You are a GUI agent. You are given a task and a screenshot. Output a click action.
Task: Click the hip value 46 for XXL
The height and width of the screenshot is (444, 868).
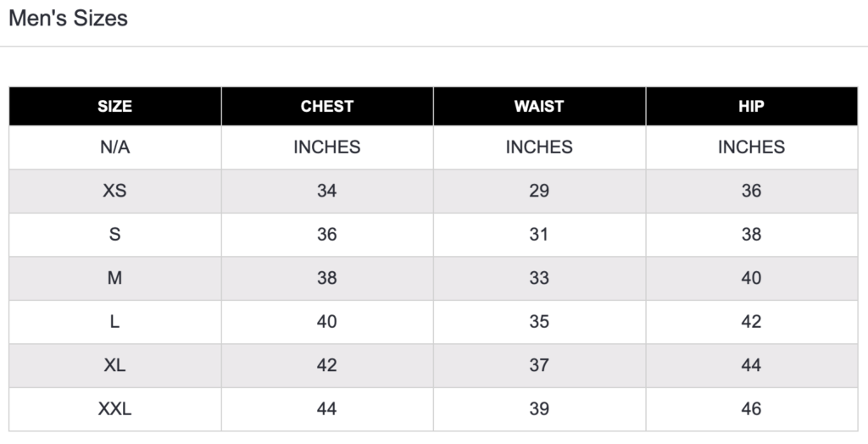(752, 409)
